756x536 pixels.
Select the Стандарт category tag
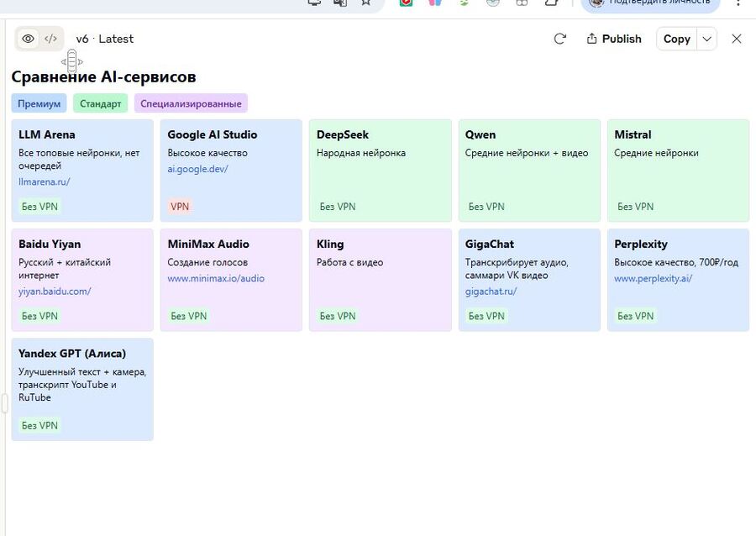tap(101, 104)
